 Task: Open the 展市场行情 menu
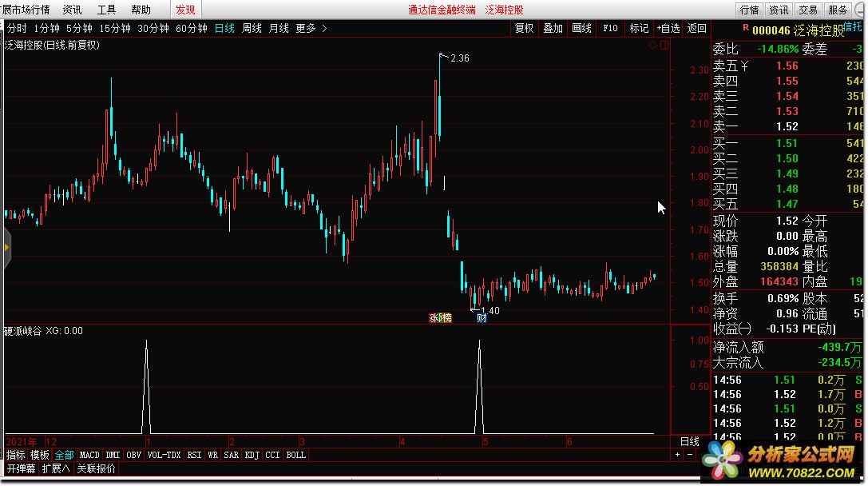[26, 10]
